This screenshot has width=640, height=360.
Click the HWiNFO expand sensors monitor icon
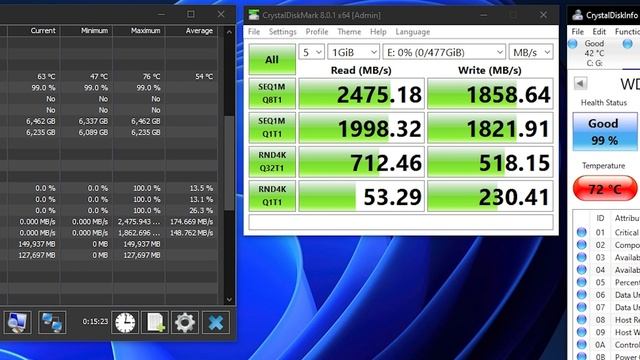click(x=17, y=322)
